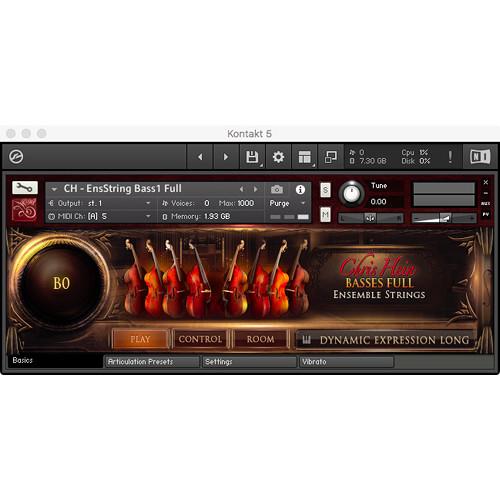Switch to the PLAY page
Screen dimensions: 500x500
(x=140, y=339)
